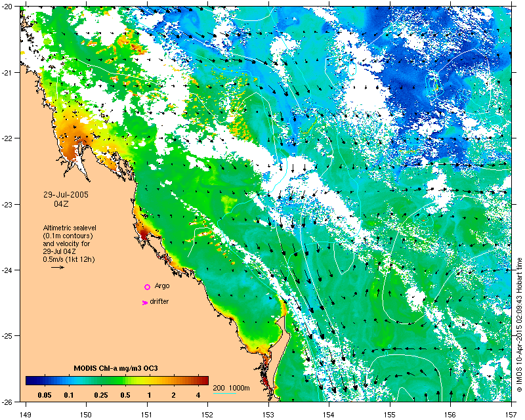This screenshot has height=420, width=525.
Task: Click the "drifter" legend label
Action: click(x=159, y=301)
